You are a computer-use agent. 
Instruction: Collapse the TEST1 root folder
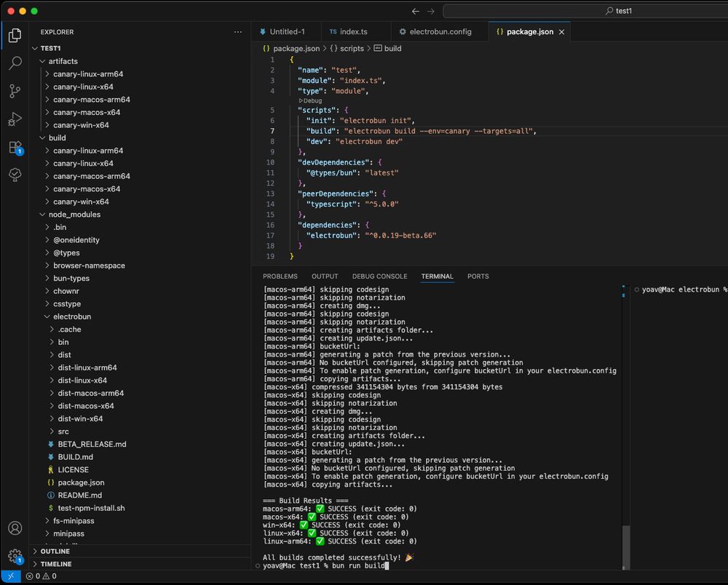click(139, 48)
